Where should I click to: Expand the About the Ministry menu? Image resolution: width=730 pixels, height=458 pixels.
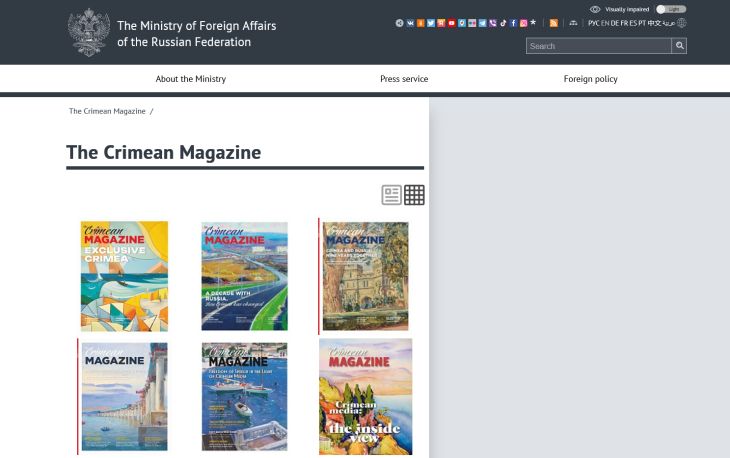(x=190, y=78)
